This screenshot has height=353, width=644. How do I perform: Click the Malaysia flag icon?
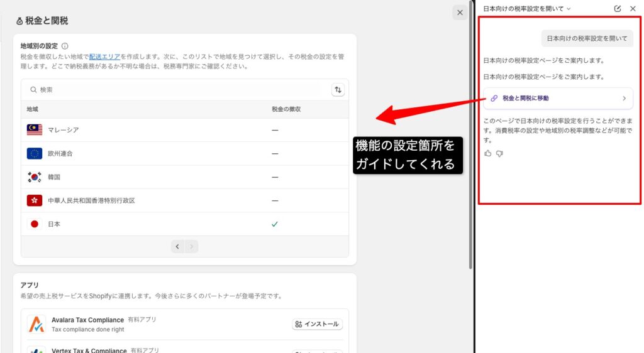click(x=35, y=130)
